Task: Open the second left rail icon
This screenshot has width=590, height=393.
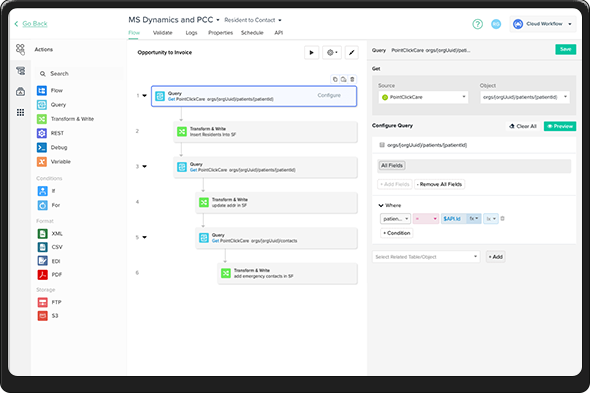Action: tap(20, 70)
